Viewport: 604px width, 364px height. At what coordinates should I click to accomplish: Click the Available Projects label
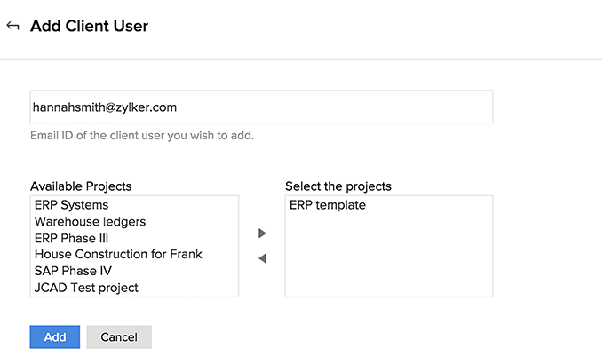click(x=81, y=186)
